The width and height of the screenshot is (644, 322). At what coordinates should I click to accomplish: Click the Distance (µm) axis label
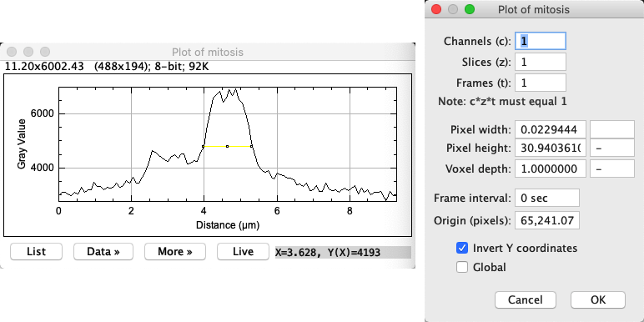pyautogui.click(x=228, y=225)
